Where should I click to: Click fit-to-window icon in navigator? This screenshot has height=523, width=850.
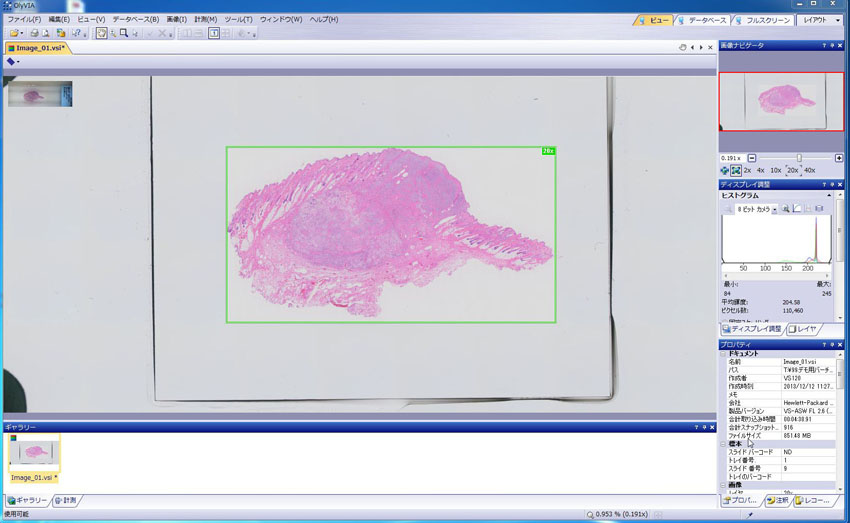click(735, 171)
